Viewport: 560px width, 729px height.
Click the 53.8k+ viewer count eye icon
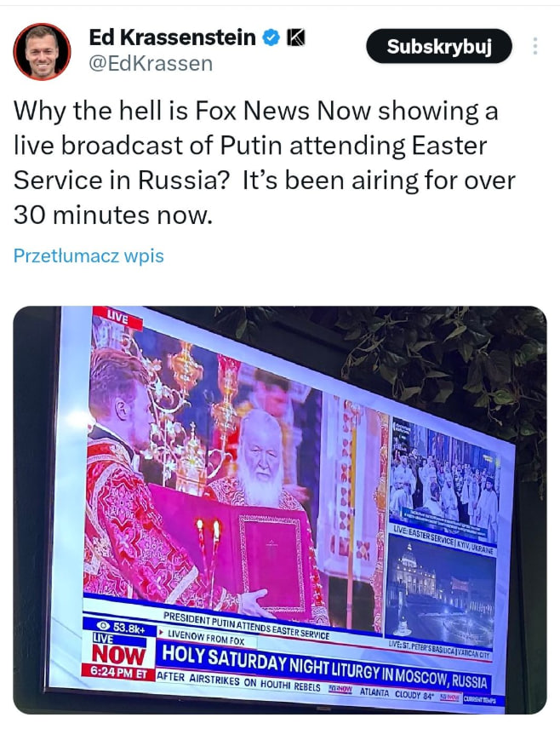103,626
